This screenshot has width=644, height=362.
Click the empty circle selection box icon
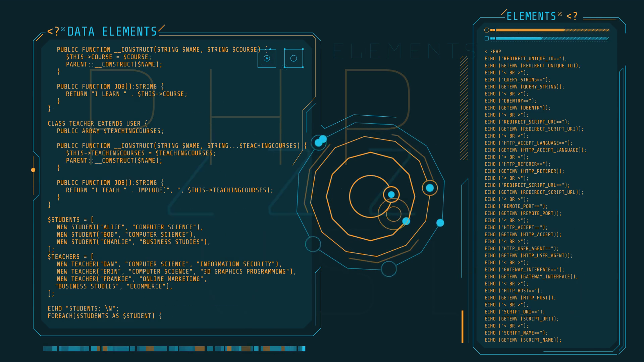pos(293,58)
